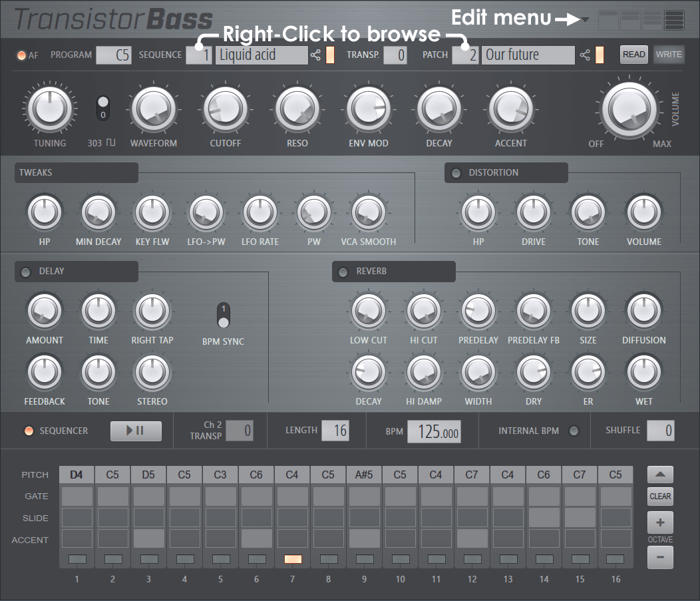Open the Our future patch name field
This screenshot has width=700, height=601.
click(x=528, y=55)
